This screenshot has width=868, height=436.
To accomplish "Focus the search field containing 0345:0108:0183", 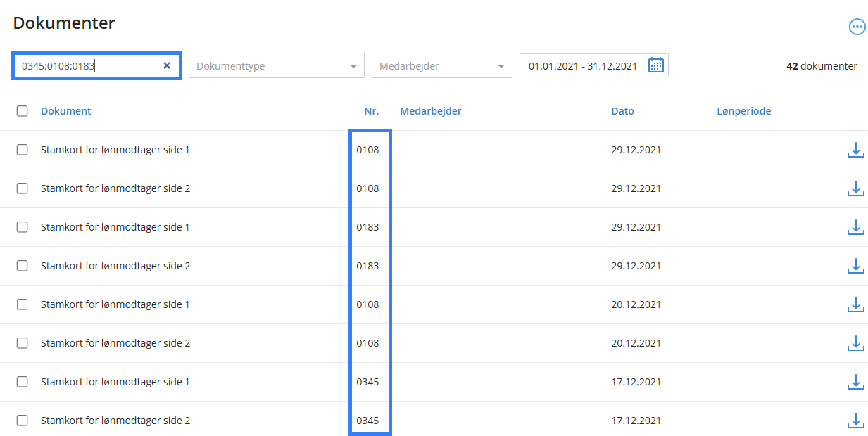I will click(88, 66).
